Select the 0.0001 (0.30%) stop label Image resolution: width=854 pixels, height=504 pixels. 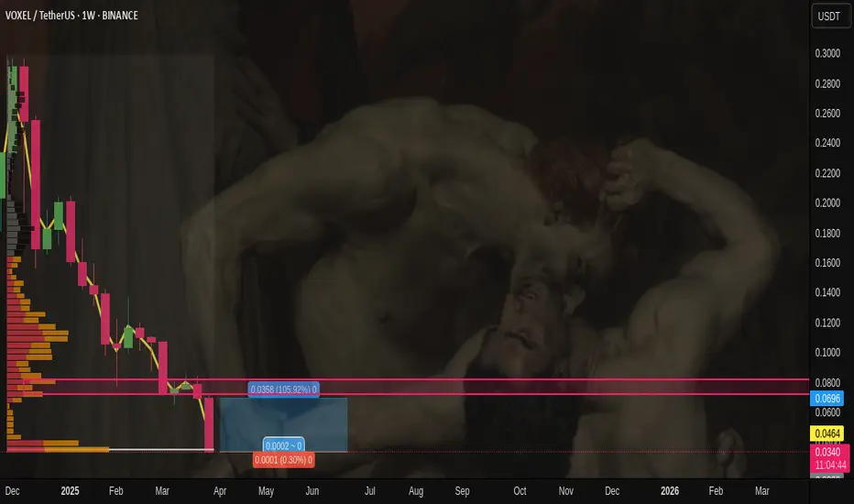coord(283,460)
